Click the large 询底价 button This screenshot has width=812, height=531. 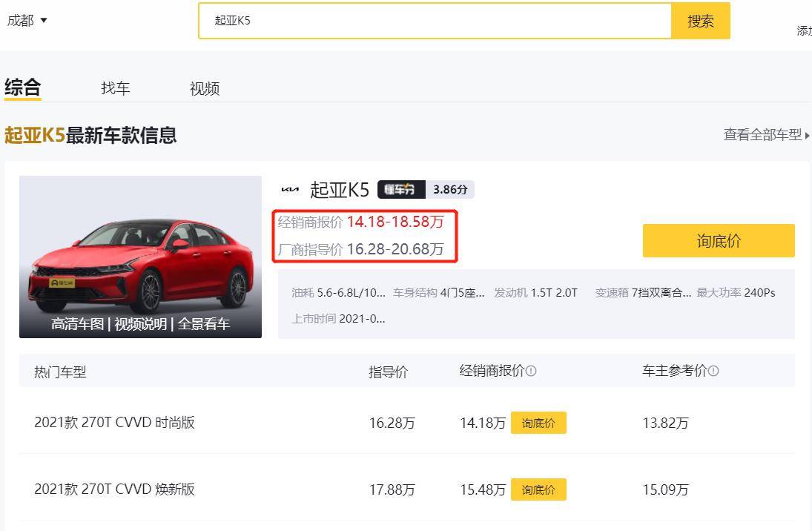tap(719, 241)
